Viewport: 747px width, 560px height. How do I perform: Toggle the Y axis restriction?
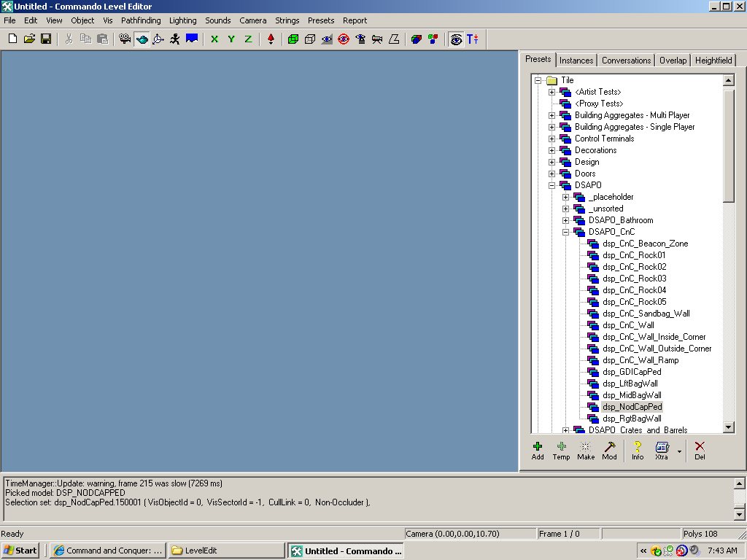pyautogui.click(x=231, y=39)
